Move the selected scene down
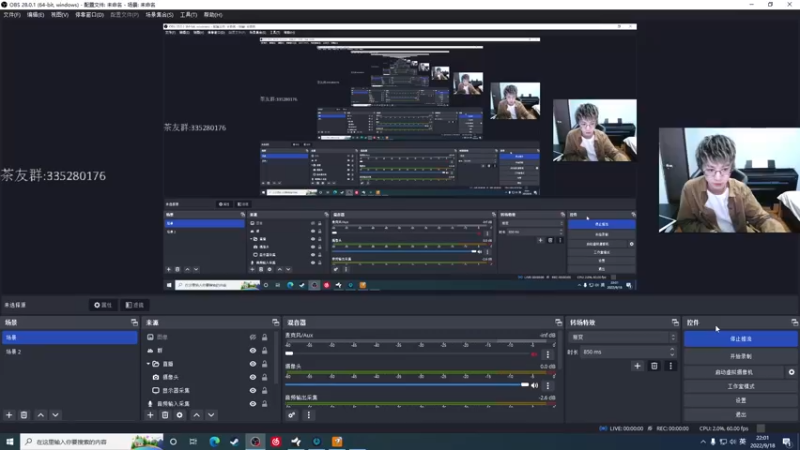Image resolution: width=800 pixels, height=450 pixels. [55, 415]
